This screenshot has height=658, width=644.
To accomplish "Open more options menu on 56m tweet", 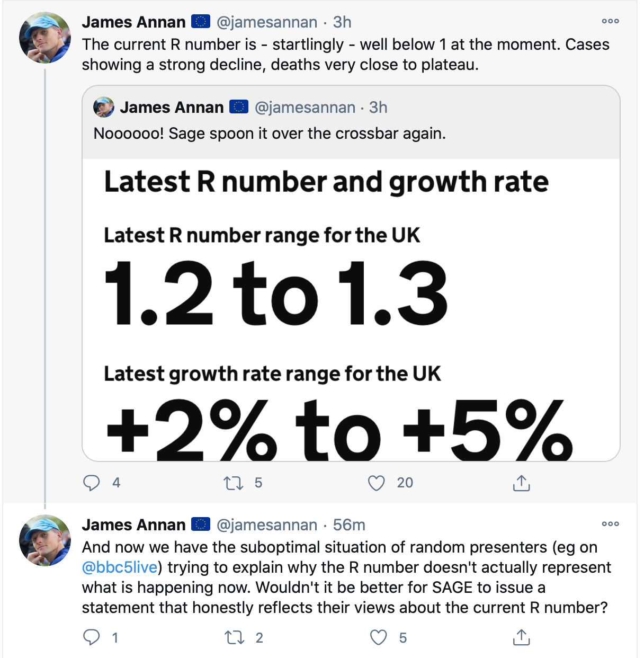I will tap(610, 524).
